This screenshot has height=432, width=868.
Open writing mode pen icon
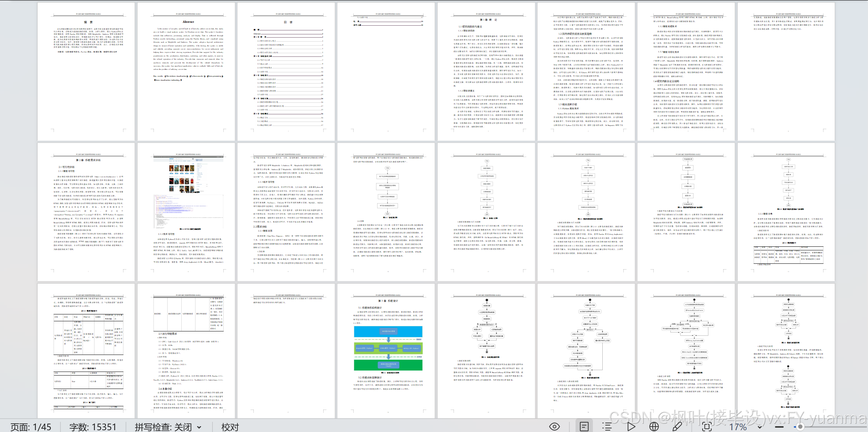point(677,427)
